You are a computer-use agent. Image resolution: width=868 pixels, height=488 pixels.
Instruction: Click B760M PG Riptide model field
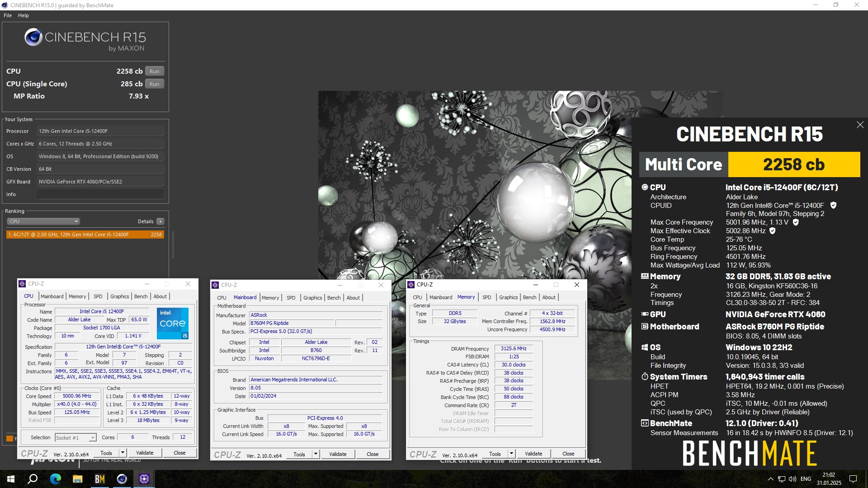pos(292,323)
